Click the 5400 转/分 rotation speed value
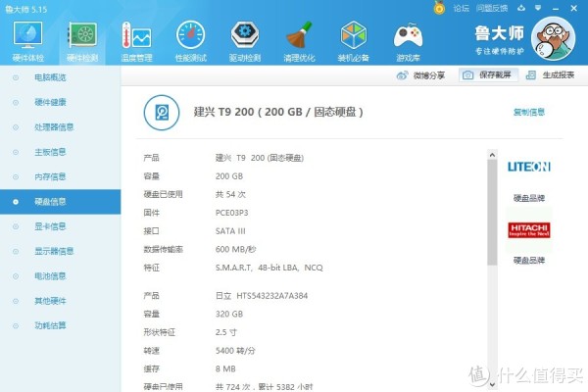Image resolution: width=588 pixels, height=392 pixels. pyautogui.click(x=235, y=351)
